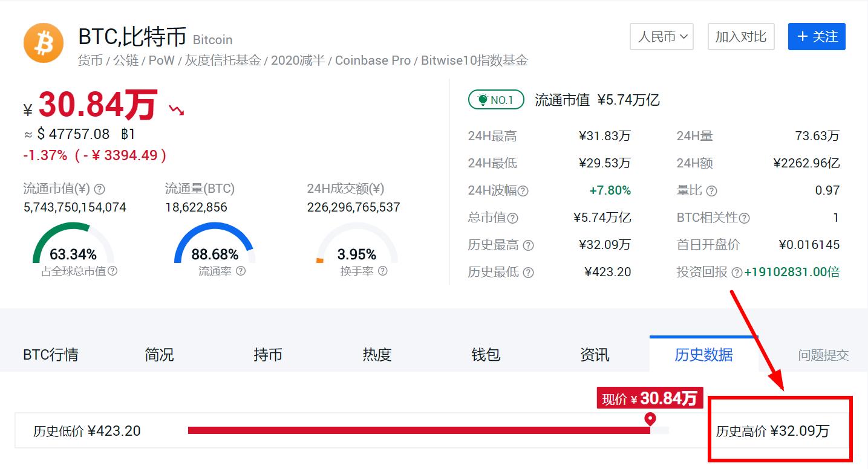This screenshot has width=868, height=469.
Task: Switch to the 钱包 tab
Action: click(x=486, y=355)
